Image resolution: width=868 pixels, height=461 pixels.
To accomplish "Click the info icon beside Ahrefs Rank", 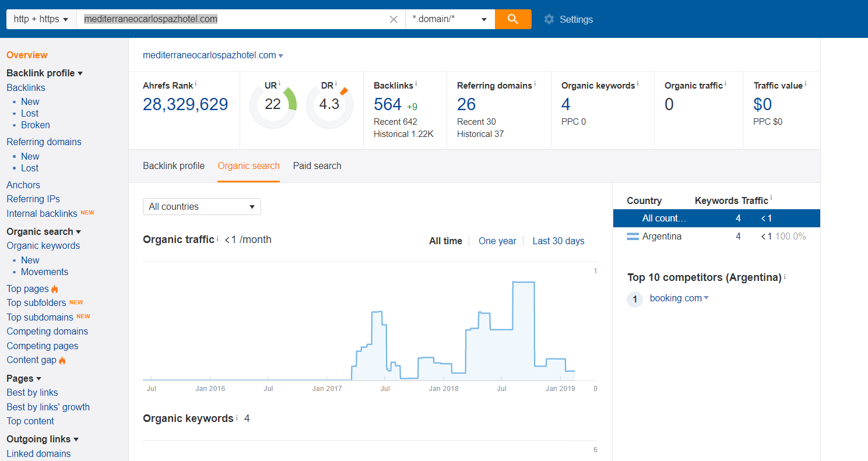I will (196, 83).
